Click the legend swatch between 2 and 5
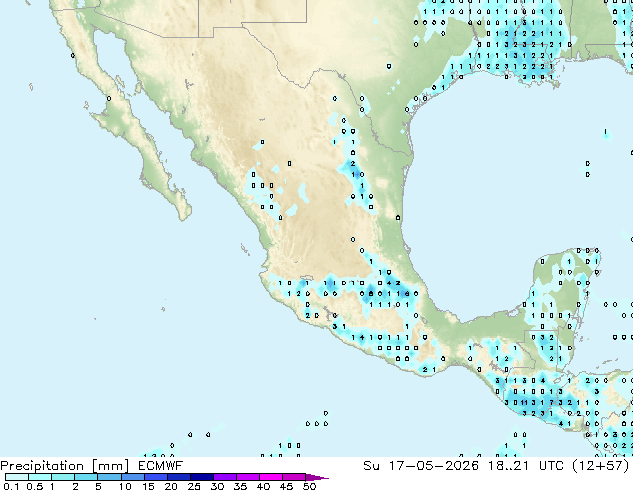 coord(87,477)
